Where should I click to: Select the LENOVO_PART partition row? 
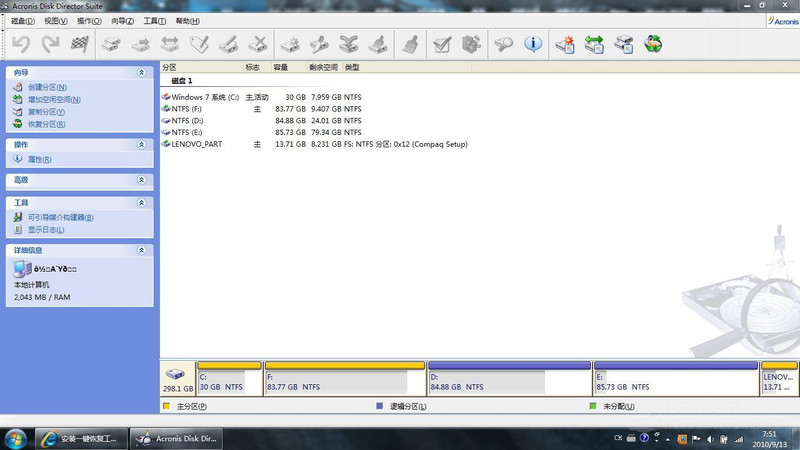(315, 144)
